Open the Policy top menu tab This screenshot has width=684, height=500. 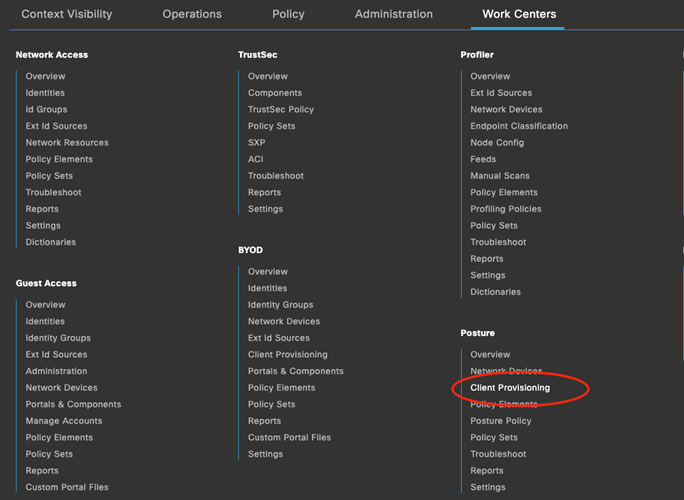tap(288, 14)
